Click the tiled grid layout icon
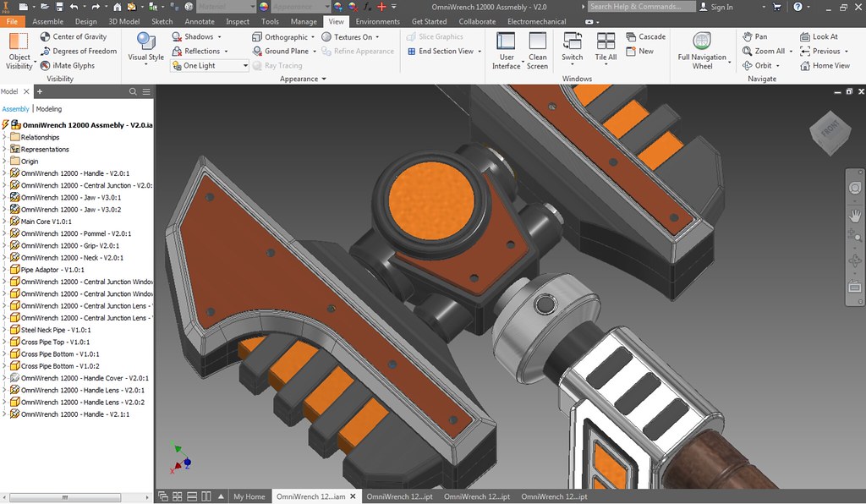The height and width of the screenshot is (504, 866). [x=178, y=496]
